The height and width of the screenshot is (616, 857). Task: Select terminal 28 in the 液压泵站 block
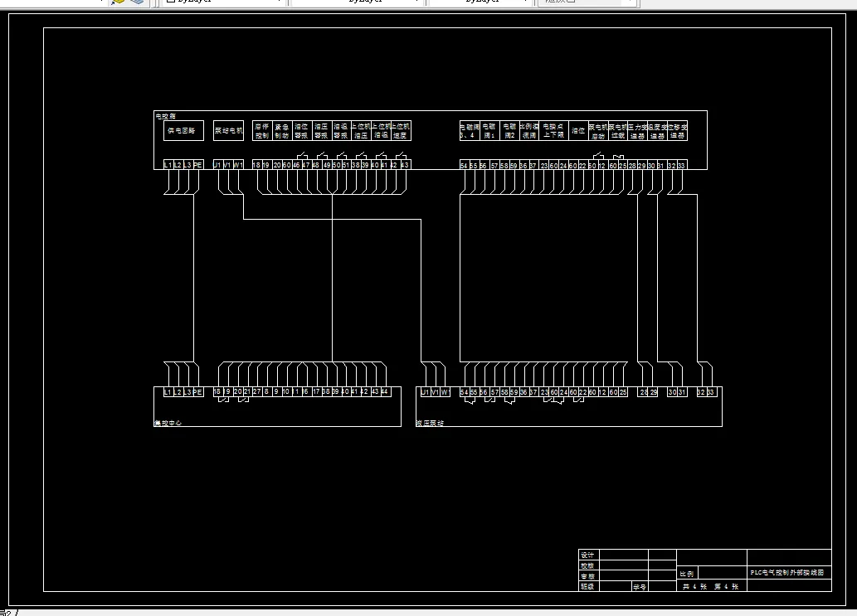pyautogui.click(x=643, y=391)
